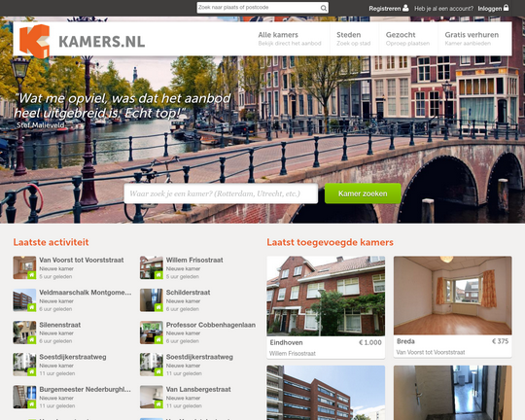
Task: Click the 'Waar zoek je een kamer?' field
Action: point(221,193)
